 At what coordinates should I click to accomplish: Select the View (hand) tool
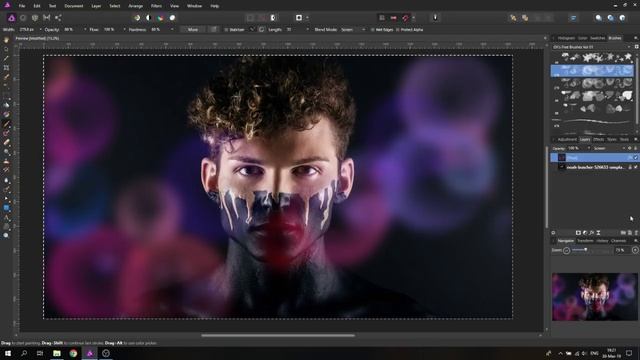coord(6,40)
